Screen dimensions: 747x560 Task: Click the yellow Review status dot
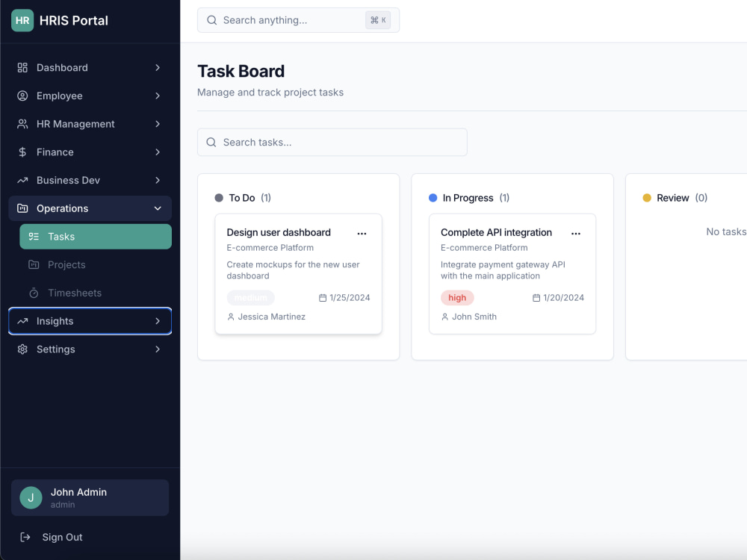647,198
